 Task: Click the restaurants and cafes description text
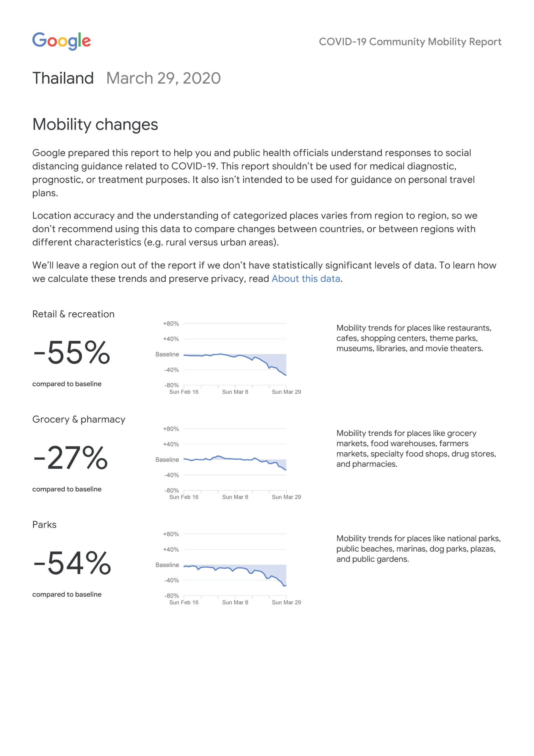414,338
